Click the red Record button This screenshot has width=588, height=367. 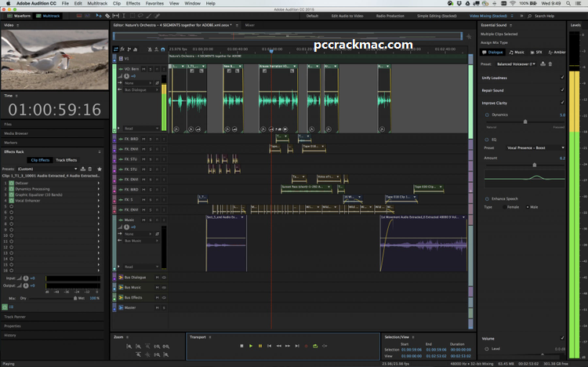pos(306,346)
